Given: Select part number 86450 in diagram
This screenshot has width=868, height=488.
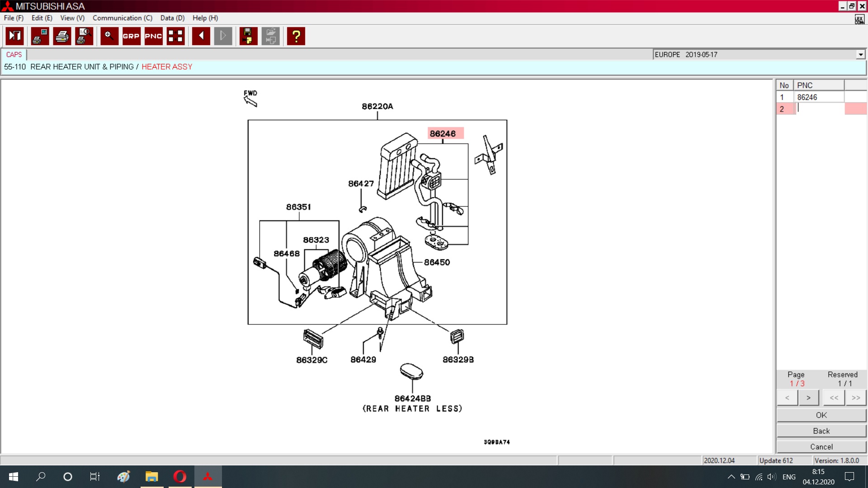Looking at the screenshot, I should pos(437,262).
